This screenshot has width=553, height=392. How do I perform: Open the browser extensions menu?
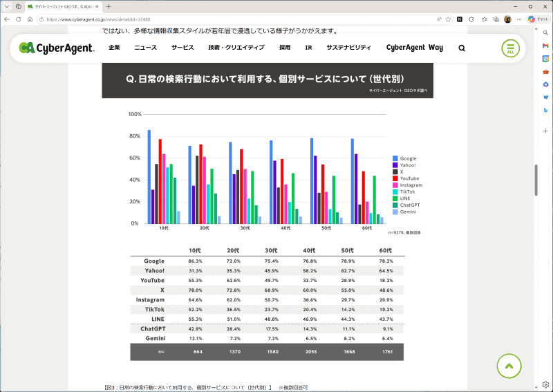pyautogui.click(x=471, y=19)
